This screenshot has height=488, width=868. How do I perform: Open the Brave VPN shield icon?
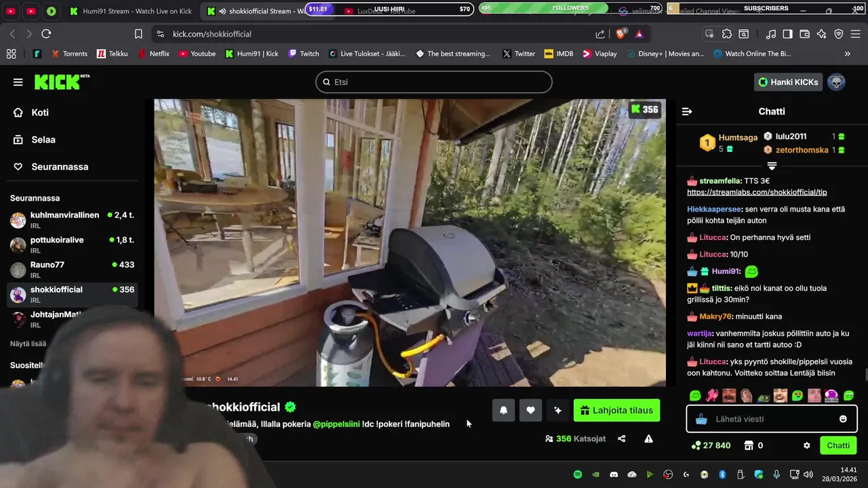click(839, 34)
